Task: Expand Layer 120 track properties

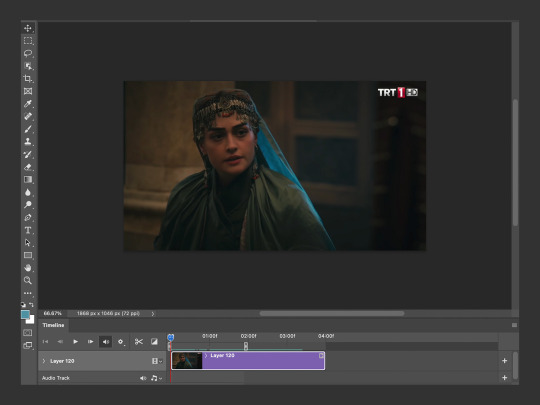Action: (44, 361)
